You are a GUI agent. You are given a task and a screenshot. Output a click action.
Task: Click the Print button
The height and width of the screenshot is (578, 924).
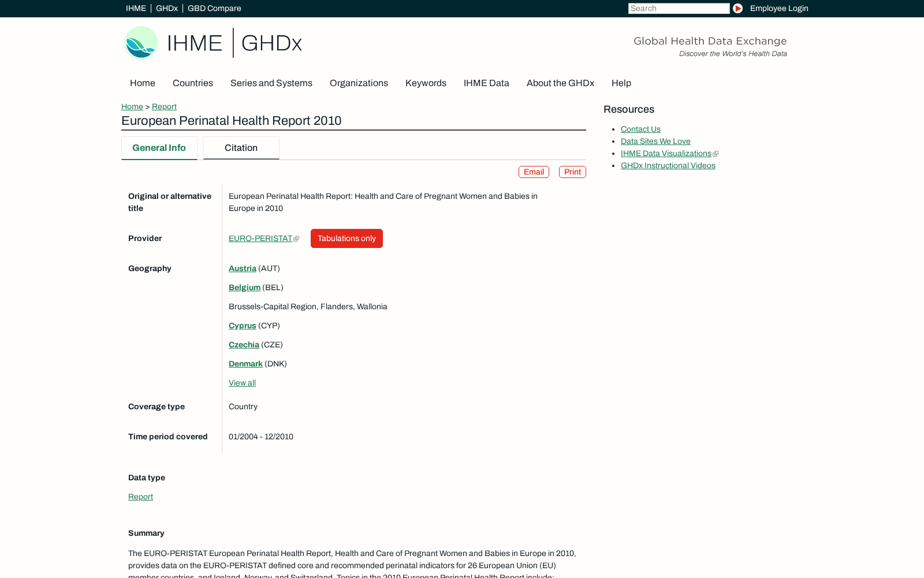(x=572, y=172)
